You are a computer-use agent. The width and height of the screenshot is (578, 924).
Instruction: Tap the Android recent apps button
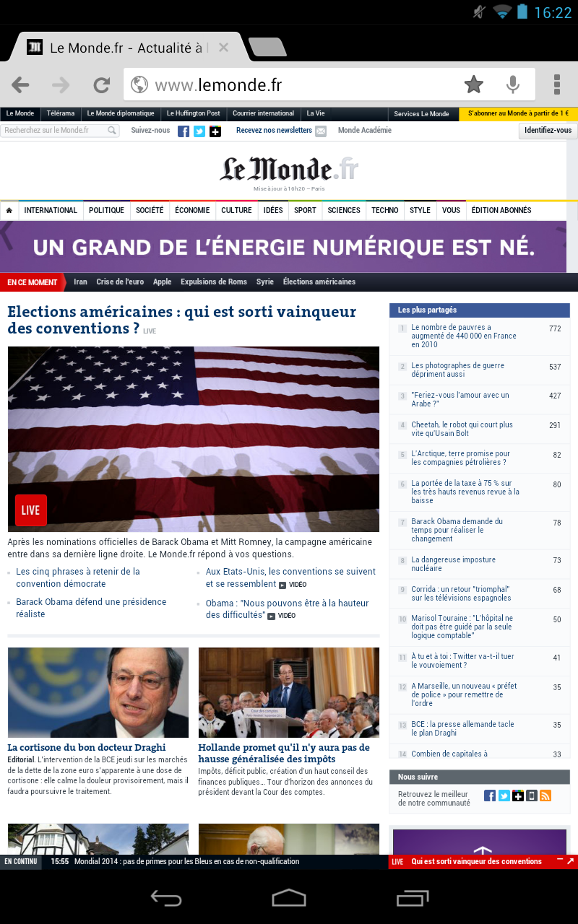413,897
